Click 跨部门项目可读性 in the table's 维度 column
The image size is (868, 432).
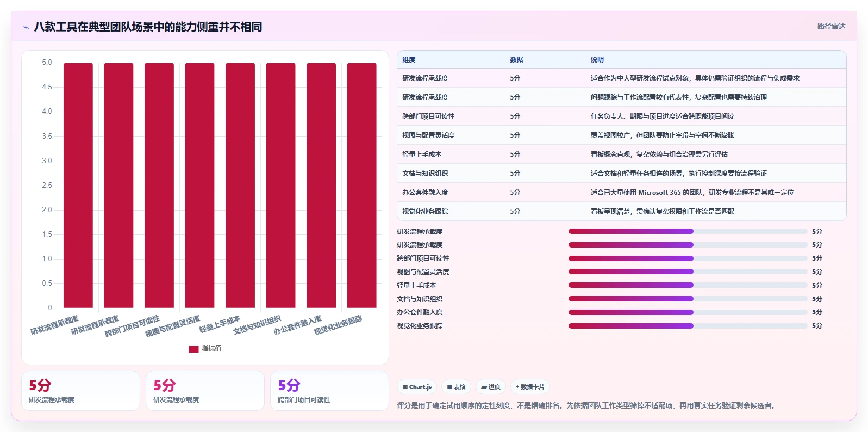tap(428, 116)
